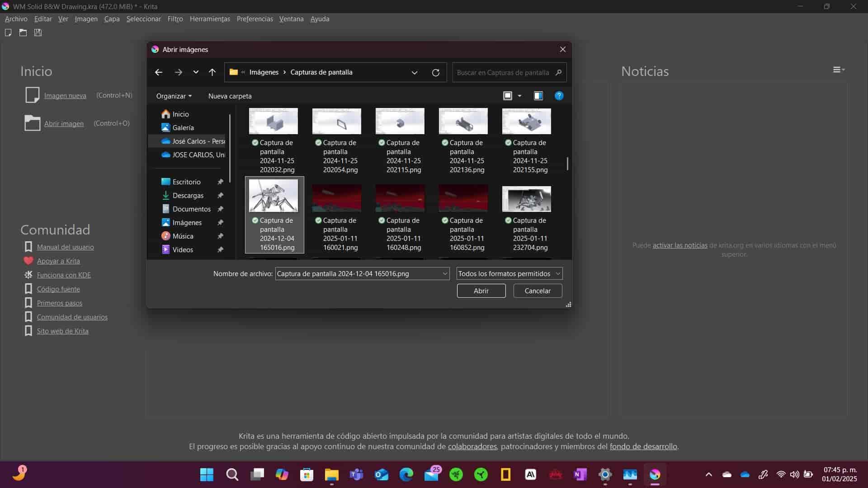Go forward in the file dialog
Screen dimensions: 868x488
tap(179, 72)
